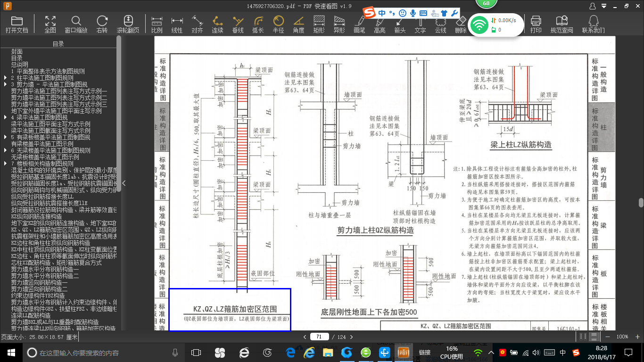This screenshot has width=644, height=362.
Task: Expand tree item 5 有梁楼盖平法施工图制图规则
Action: tap(6, 137)
